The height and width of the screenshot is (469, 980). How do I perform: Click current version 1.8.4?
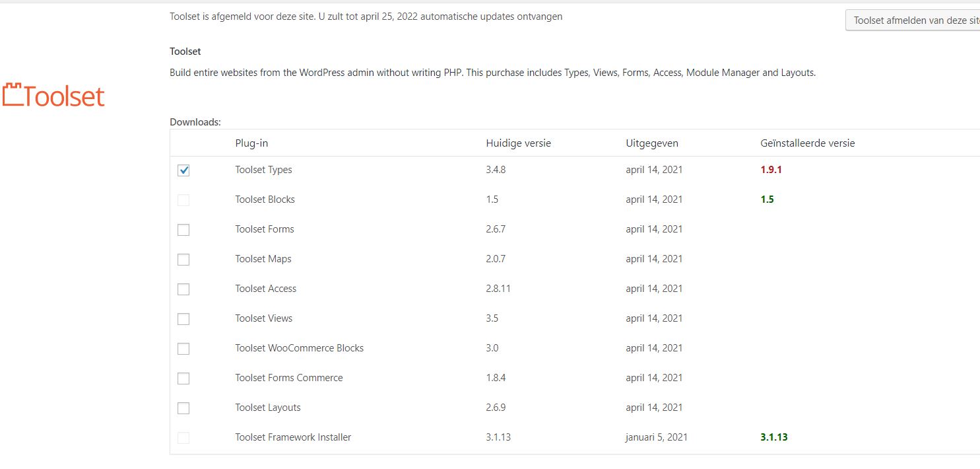pos(496,378)
